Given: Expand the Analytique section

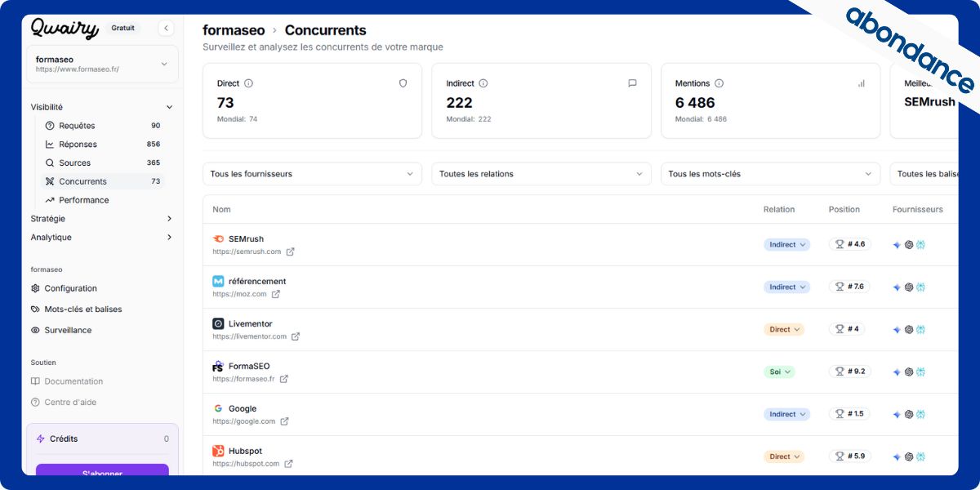Looking at the screenshot, I should [x=102, y=238].
